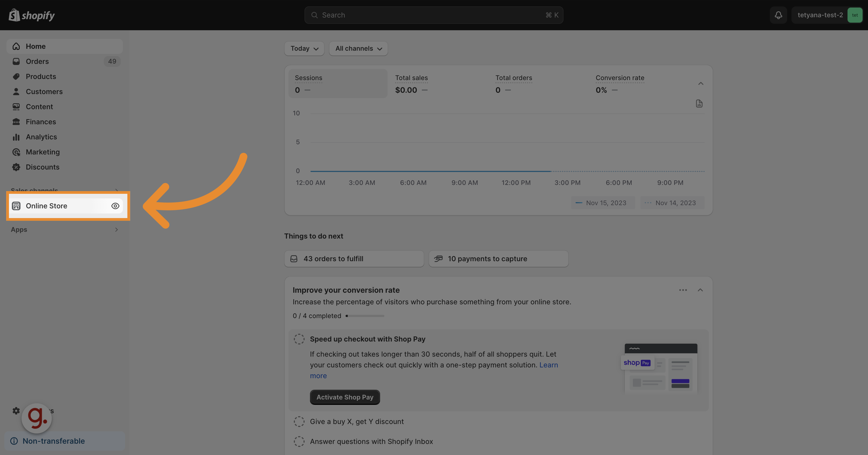
Task: Click the Learn more link
Action: point(549,365)
